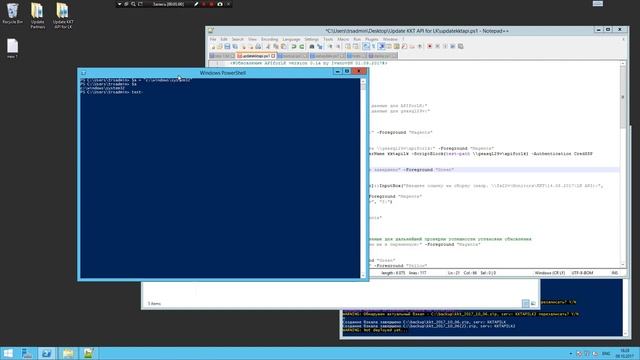
Task: Select the updatekktapi.ps1 tab in Notepad++
Action: click(x=256, y=56)
